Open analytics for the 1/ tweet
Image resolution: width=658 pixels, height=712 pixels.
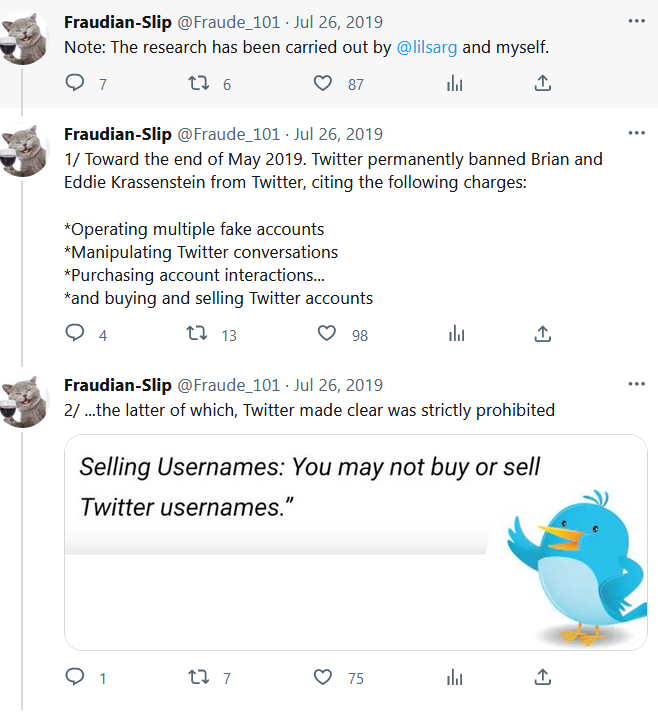pyautogui.click(x=456, y=334)
